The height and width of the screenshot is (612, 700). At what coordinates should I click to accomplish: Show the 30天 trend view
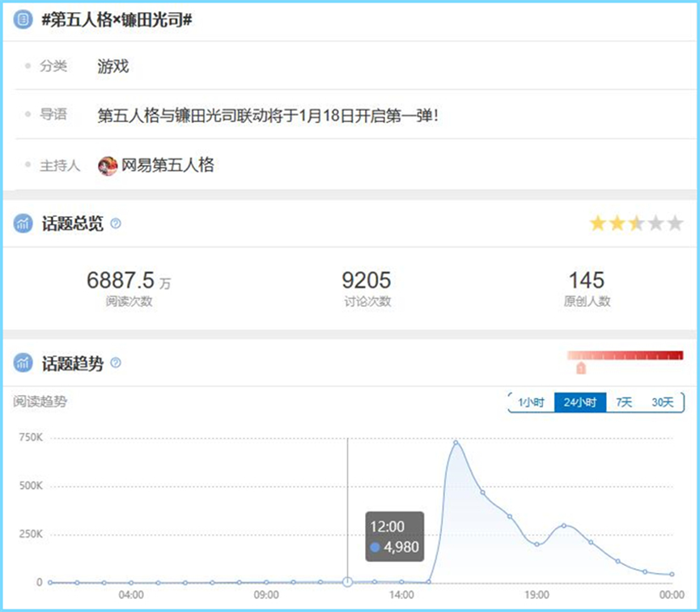click(662, 402)
